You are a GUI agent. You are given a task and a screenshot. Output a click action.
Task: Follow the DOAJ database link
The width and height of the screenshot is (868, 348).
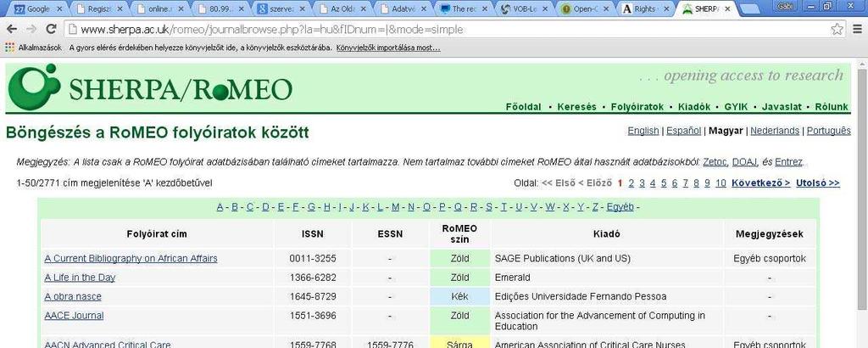[x=744, y=162]
